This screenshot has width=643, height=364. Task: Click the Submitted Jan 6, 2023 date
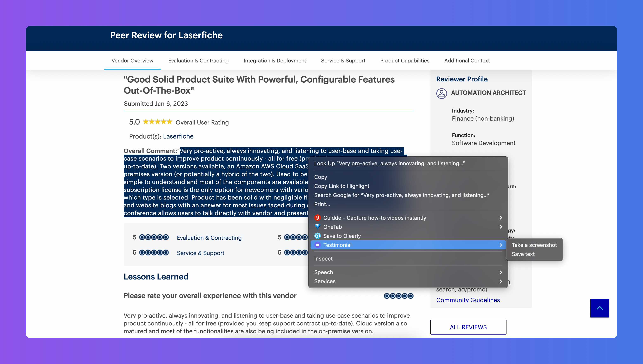[156, 103]
